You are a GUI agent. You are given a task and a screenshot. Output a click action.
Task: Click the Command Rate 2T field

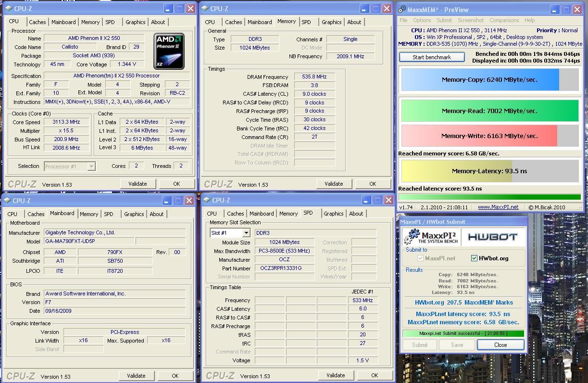click(x=314, y=137)
